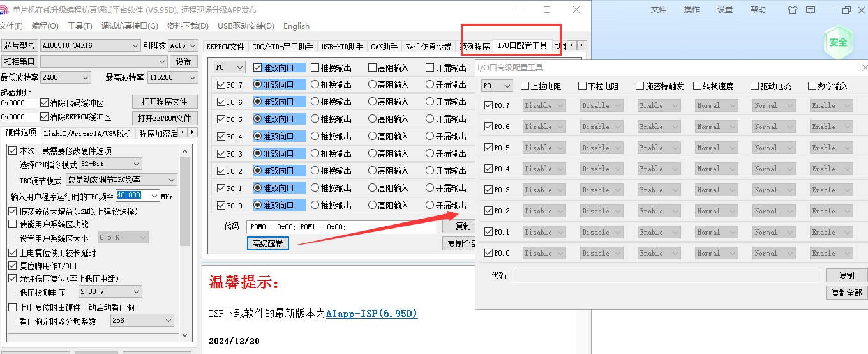Toggle P0.4 checkbox in advanced config window

click(489, 169)
